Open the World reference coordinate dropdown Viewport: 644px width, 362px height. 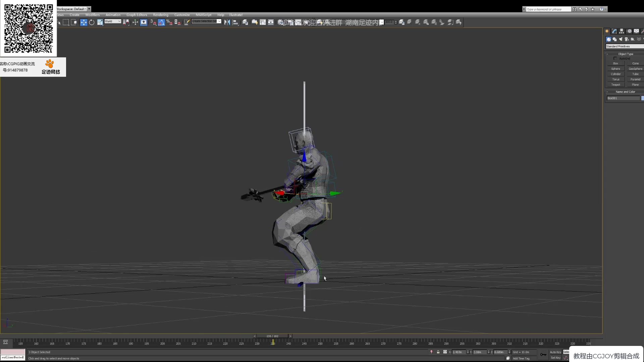pyautogui.click(x=113, y=21)
